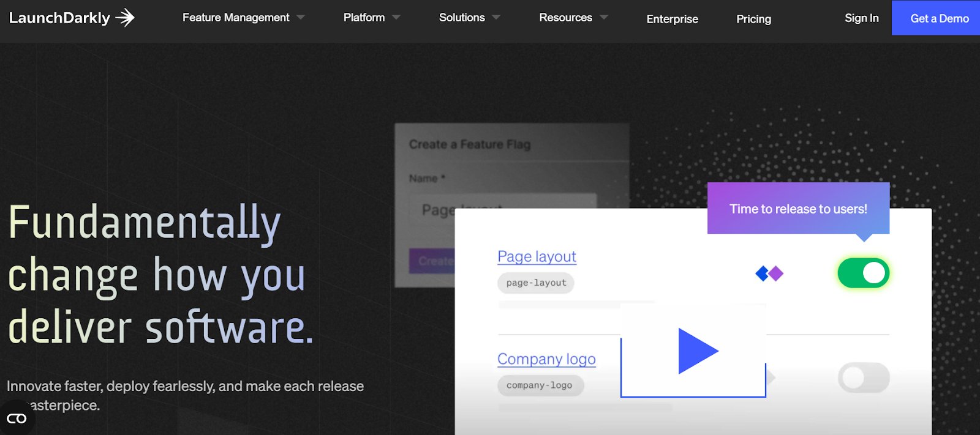The height and width of the screenshot is (435, 980).
Task: Go to the Enterprise page
Action: coord(672,19)
